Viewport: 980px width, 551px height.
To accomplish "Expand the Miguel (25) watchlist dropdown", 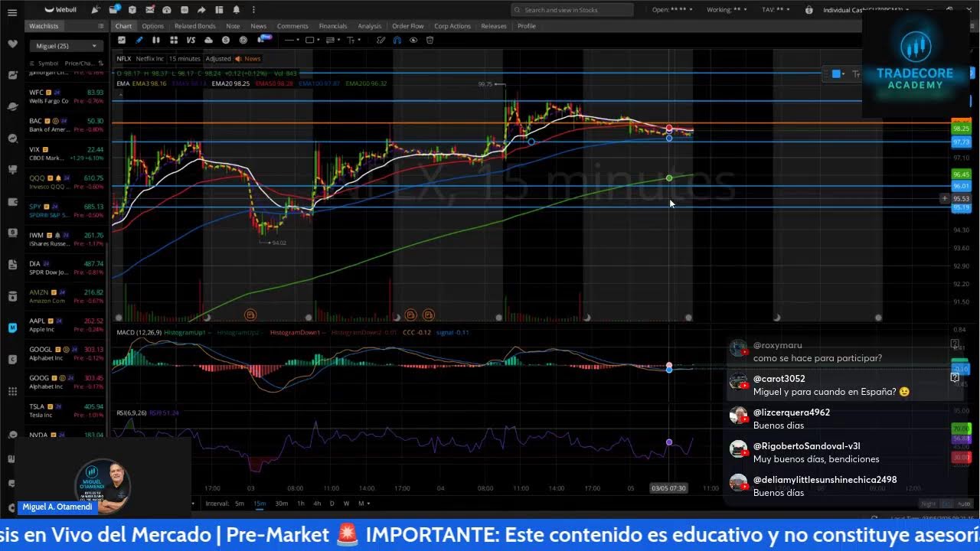I will coord(67,46).
